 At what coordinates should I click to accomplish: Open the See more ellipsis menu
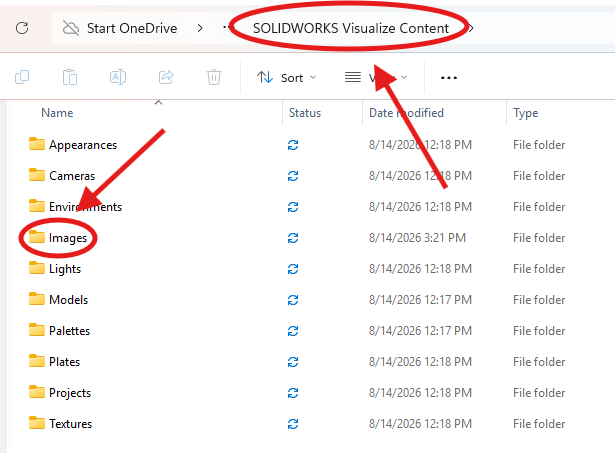pos(449,78)
